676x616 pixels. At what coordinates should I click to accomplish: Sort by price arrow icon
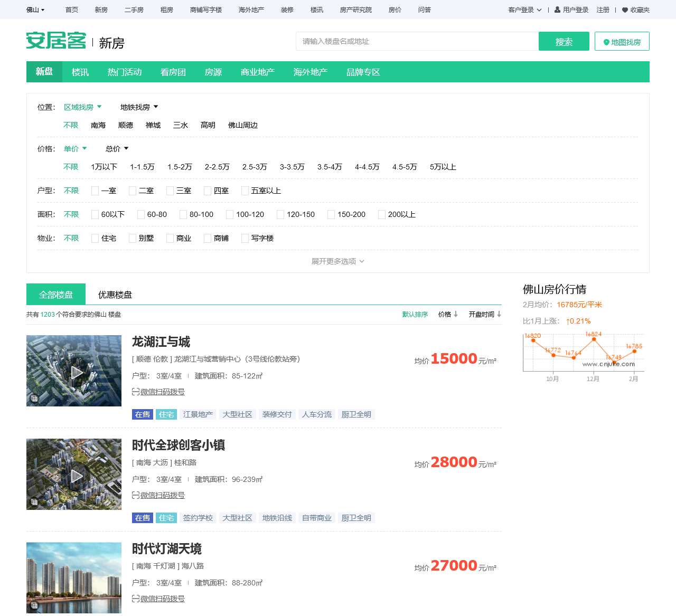coord(456,314)
